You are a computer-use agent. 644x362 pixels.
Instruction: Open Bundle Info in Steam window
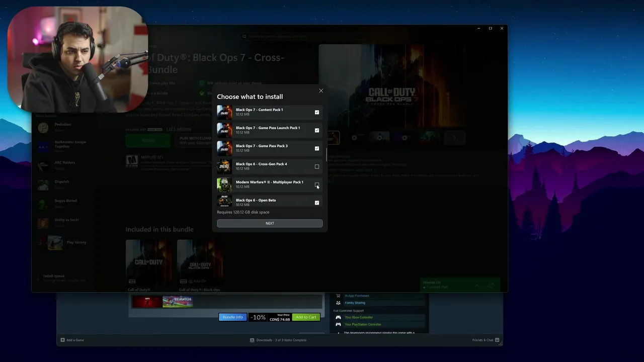tap(232, 317)
